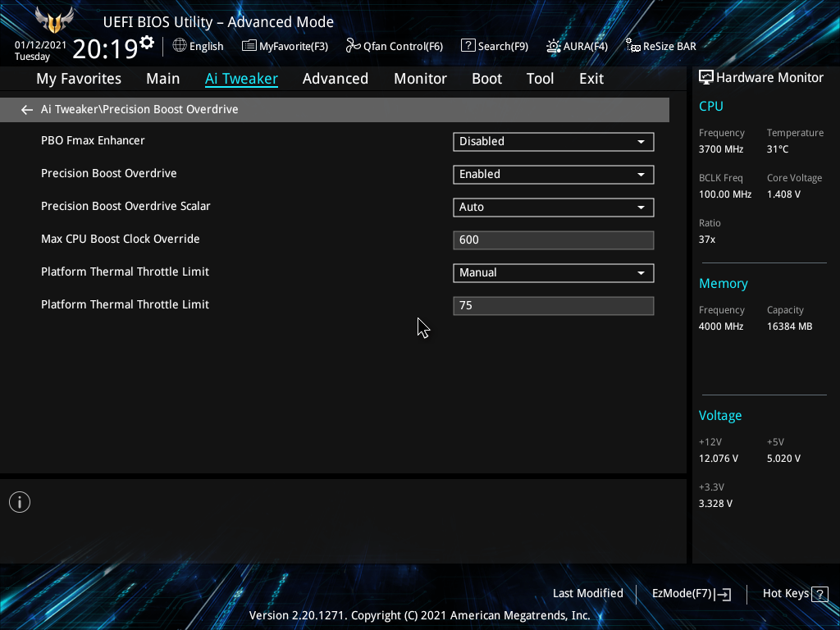Edit Max CPU Boost Clock Override field

tap(554, 240)
